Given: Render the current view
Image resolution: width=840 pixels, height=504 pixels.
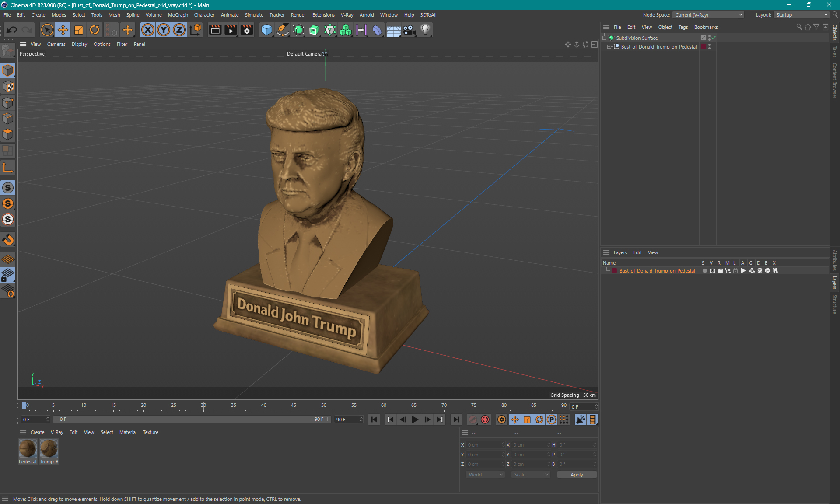Looking at the screenshot, I should click(x=215, y=30).
